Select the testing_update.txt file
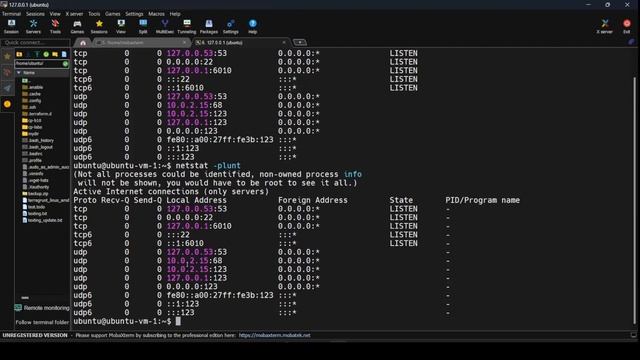The width and height of the screenshot is (640, 360). coord(42,220)
